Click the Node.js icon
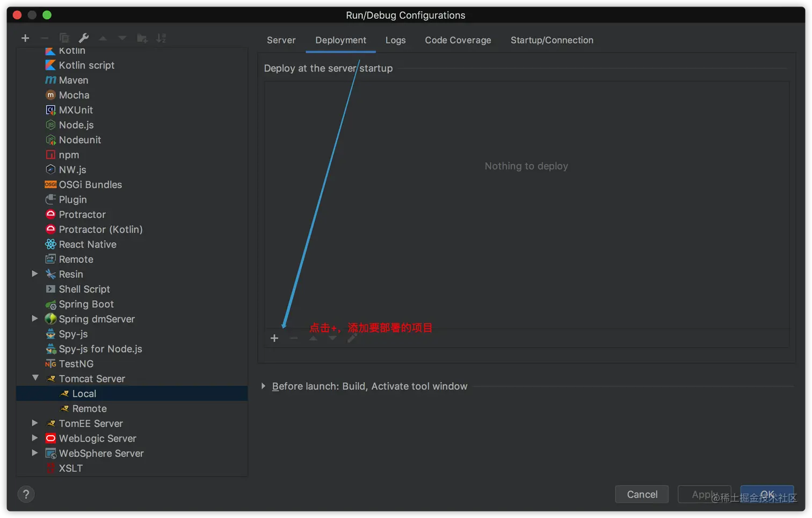812x518 pixels. [x=50, y=125]
